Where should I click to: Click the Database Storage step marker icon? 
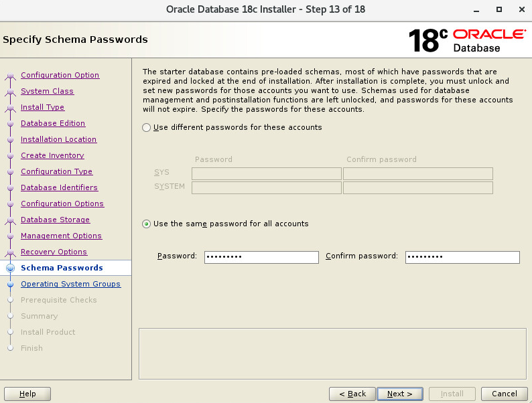11,220
